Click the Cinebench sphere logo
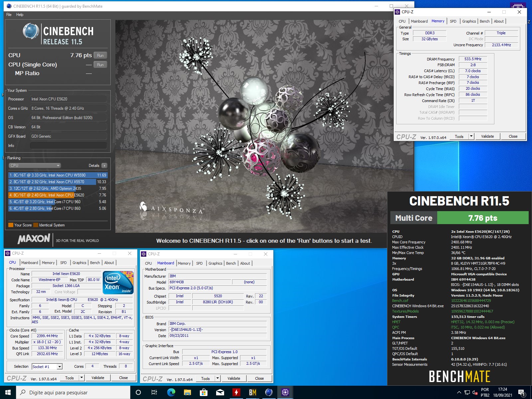 click(x=31, y=31)
